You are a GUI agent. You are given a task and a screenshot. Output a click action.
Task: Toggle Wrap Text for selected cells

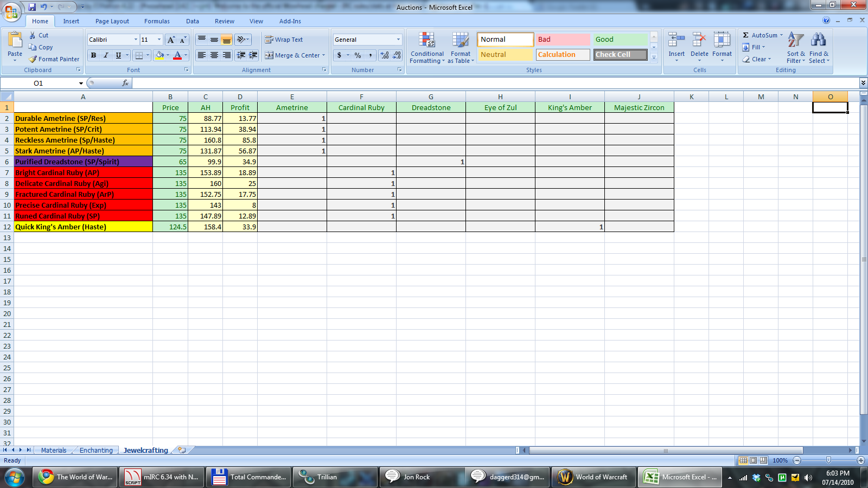coord(283,40)
